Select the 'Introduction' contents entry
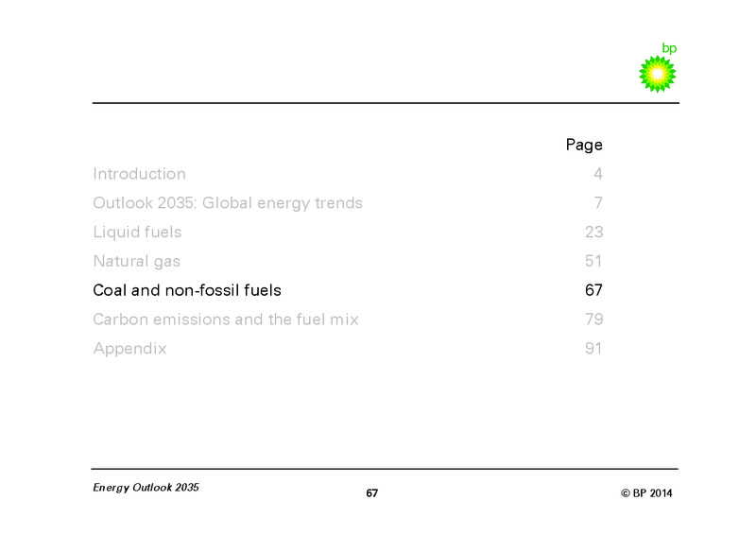This screenshot has height=535, width=756. pyautogui.click(x=139, y=174)
